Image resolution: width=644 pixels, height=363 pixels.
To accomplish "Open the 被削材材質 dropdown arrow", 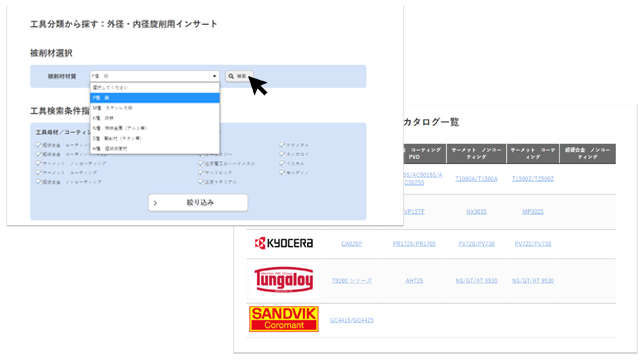I will click(x=214, y=76).
